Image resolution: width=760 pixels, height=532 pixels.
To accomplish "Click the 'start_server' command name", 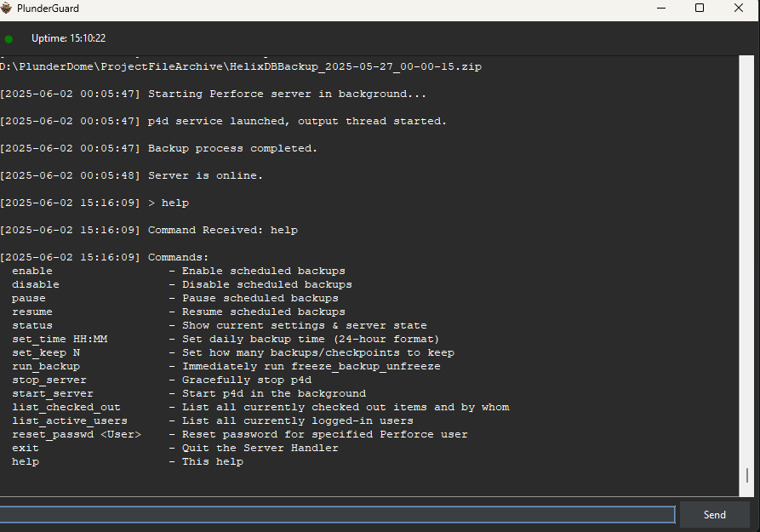I will pyautogui.click(x=53, y=393).
